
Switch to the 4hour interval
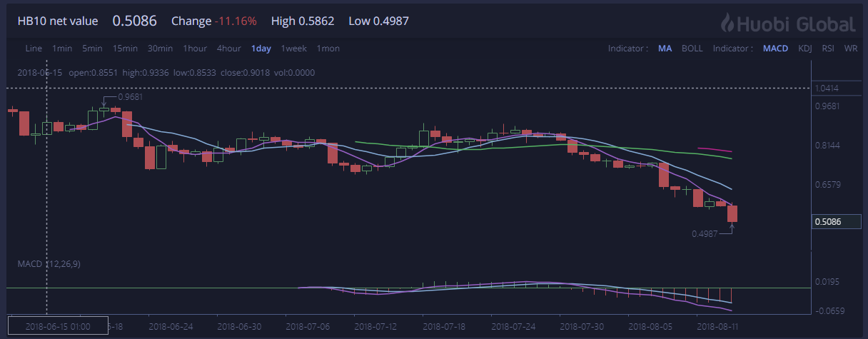tap(228, 49)
